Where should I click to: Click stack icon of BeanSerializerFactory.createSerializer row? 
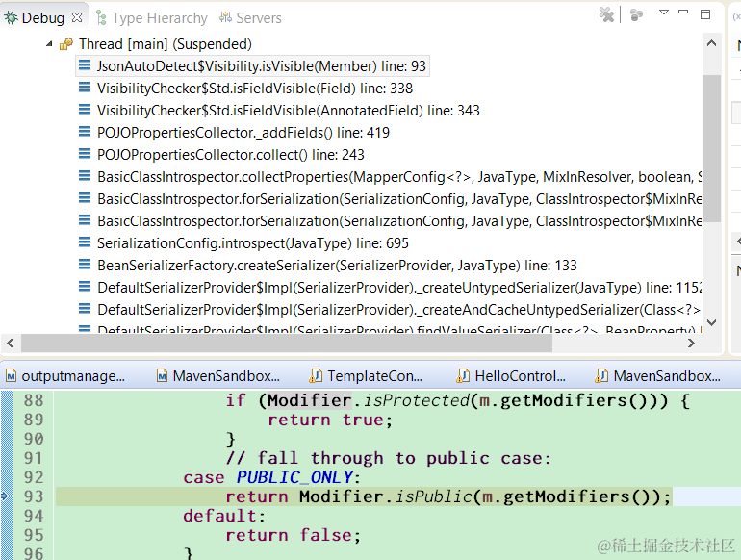coord(85,265)
